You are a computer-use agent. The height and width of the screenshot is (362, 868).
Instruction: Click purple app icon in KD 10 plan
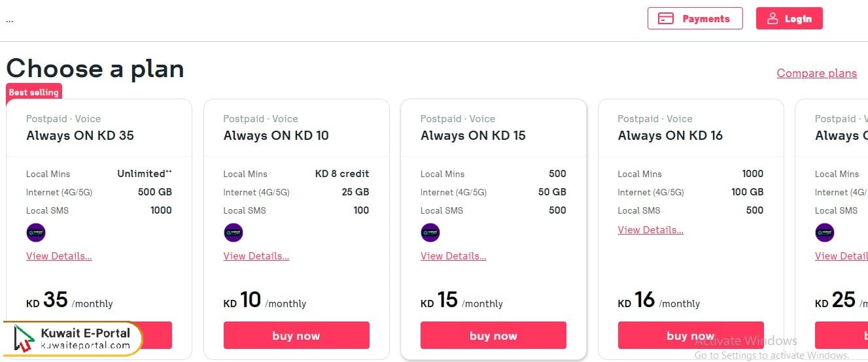coord(234,233)
